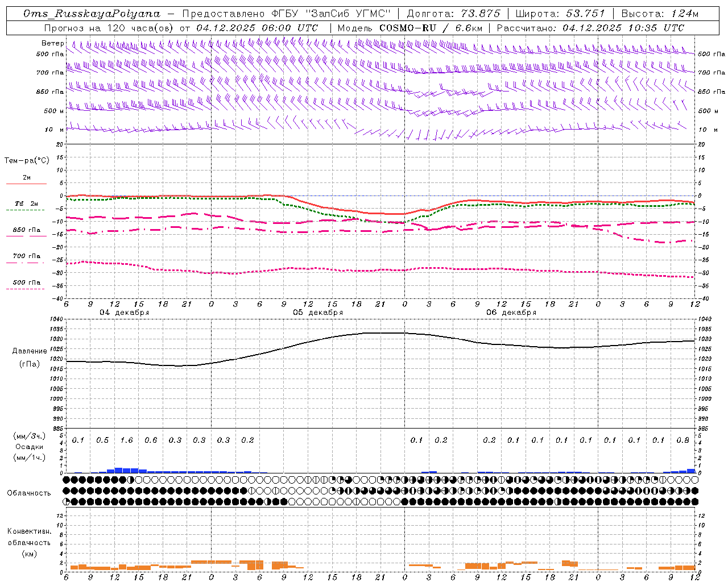This screenshot has width=728, height=582.
Task: Click the precipitation value '0.8'
Action: 683,440
